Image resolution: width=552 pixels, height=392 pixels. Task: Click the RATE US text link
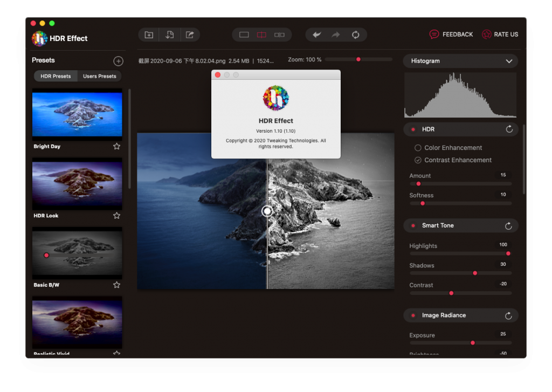tap(506, 35)
